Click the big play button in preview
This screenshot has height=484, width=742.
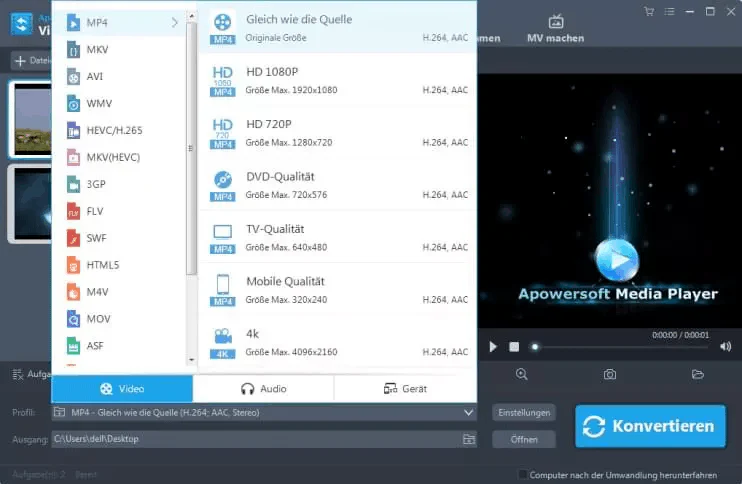pos(617,260)
